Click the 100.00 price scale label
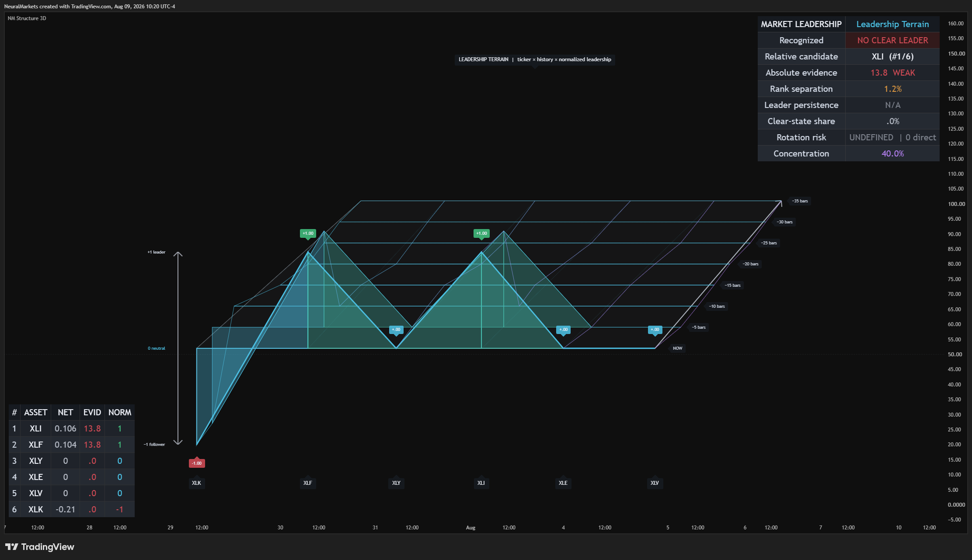This screenshot has width=972, height=560. 956,204
